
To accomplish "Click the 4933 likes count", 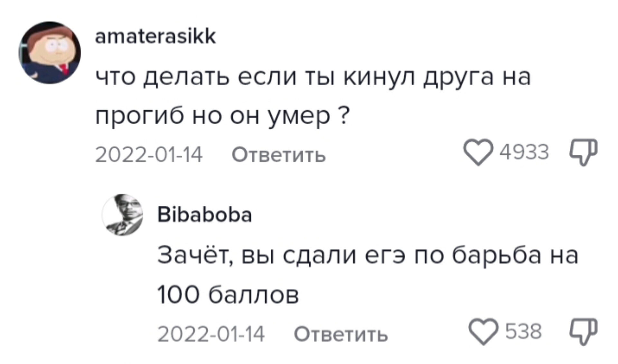I will pos(524,152).
